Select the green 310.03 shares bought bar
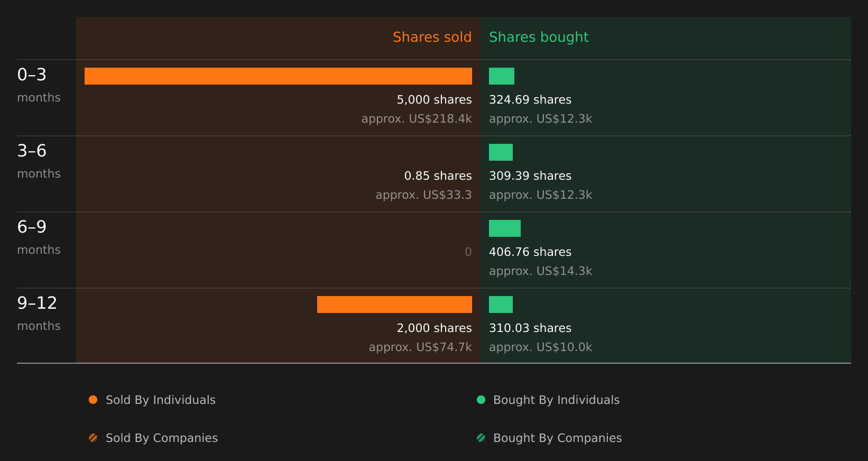868x461 pixels. pyautogui.click(x=501, y=305)
